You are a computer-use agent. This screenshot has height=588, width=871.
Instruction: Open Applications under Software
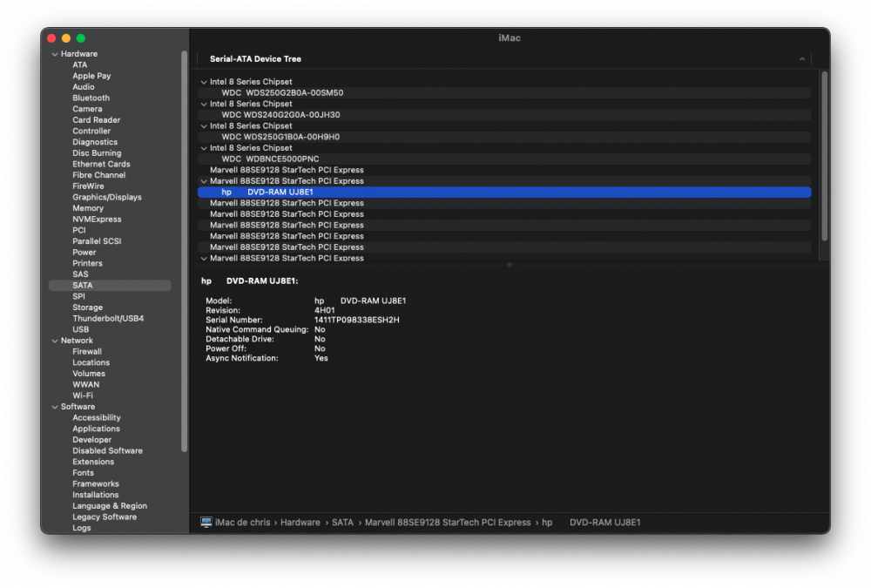[96, 429]
